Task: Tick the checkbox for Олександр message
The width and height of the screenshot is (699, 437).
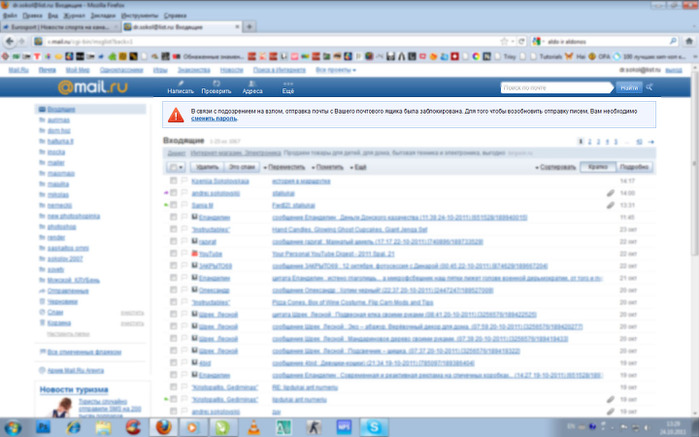Action: (x=173, y=290)
